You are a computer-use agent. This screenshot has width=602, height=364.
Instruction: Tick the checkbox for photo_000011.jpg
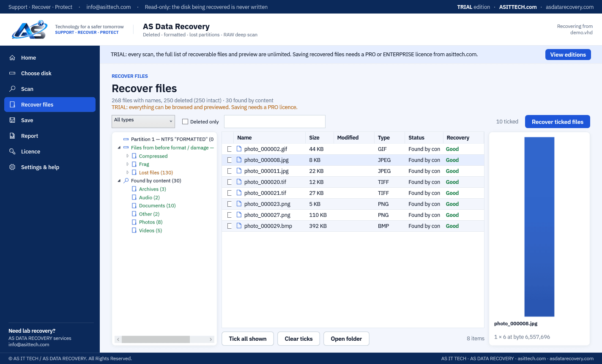[230, 171]
